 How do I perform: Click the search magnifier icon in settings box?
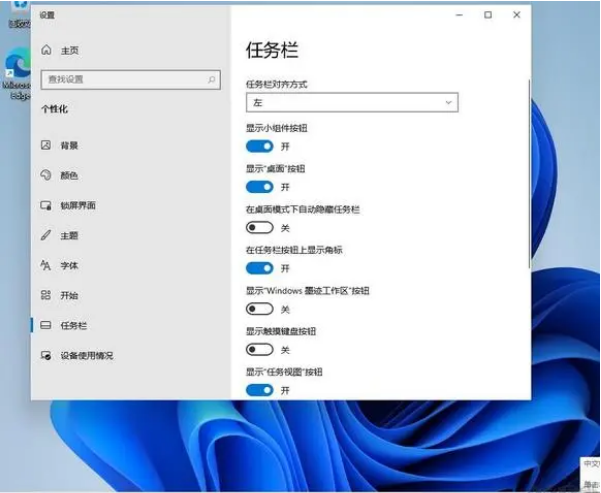[x=211, y=79]
